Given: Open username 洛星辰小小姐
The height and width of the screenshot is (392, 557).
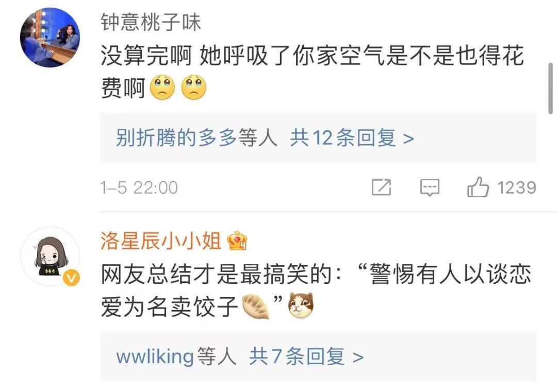Looking at the screenshot, I should [x=161, y=241].
